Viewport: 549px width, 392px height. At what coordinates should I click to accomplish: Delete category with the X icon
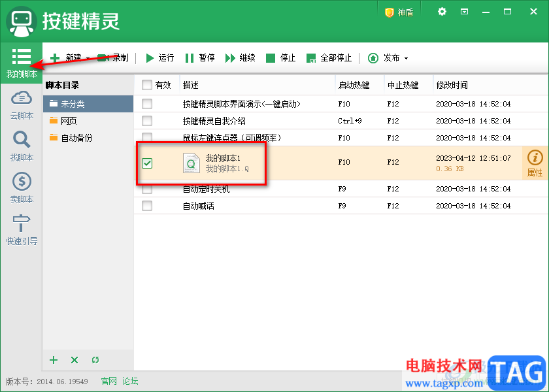coord(75,360)
